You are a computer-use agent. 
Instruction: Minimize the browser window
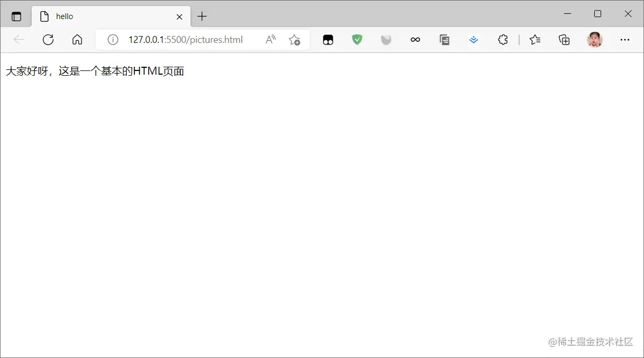pos(568,14)
